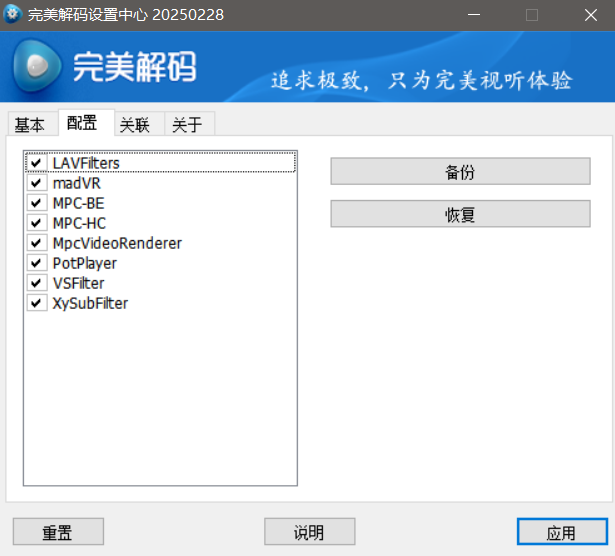Open the 关于 tab

click(x=189, y=125)
